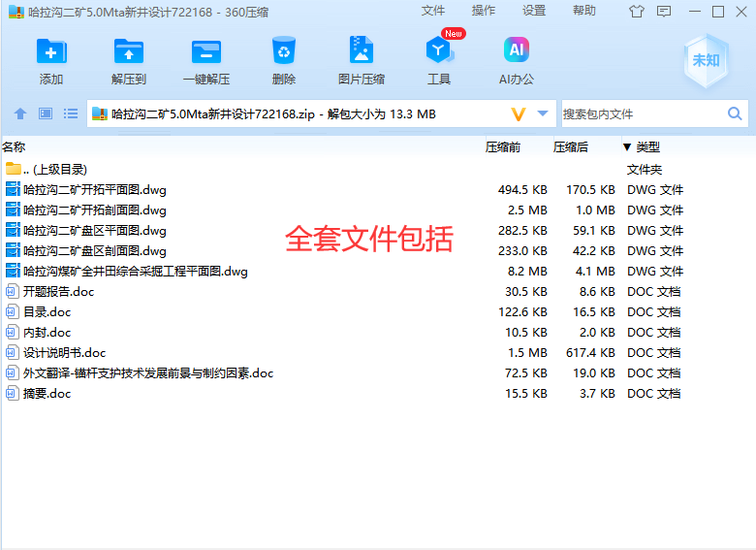The height and width of the screenshot is (550, 756).
Task: Click the 类型 column sort arrow
Action: (x=627, y=147)
